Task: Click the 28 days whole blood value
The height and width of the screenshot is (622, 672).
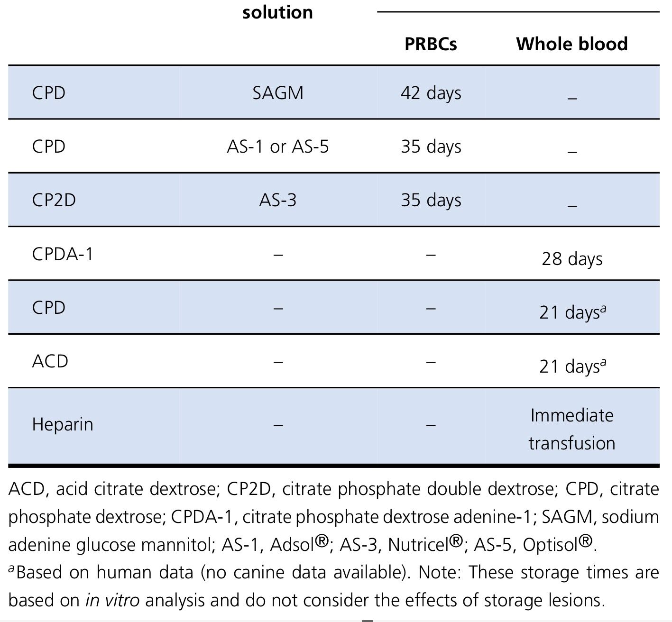Action: (x=572, y=259)
